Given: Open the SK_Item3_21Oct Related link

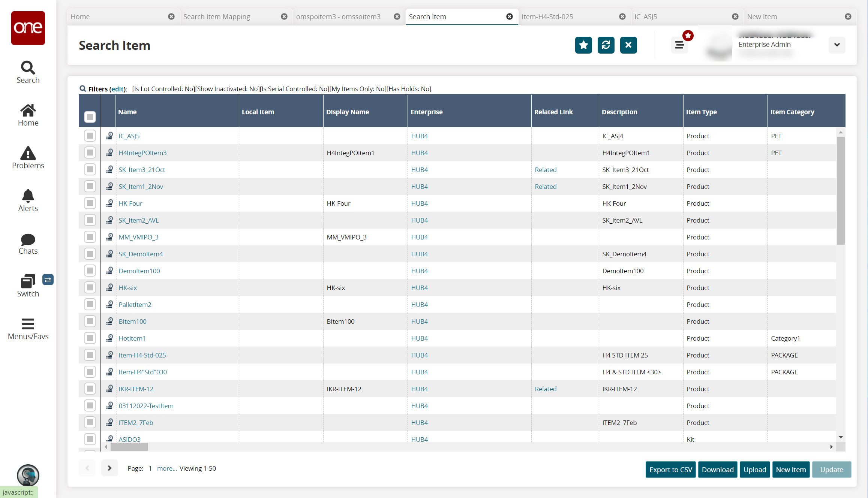Looking at the screenshot, I should coord(546,170).
